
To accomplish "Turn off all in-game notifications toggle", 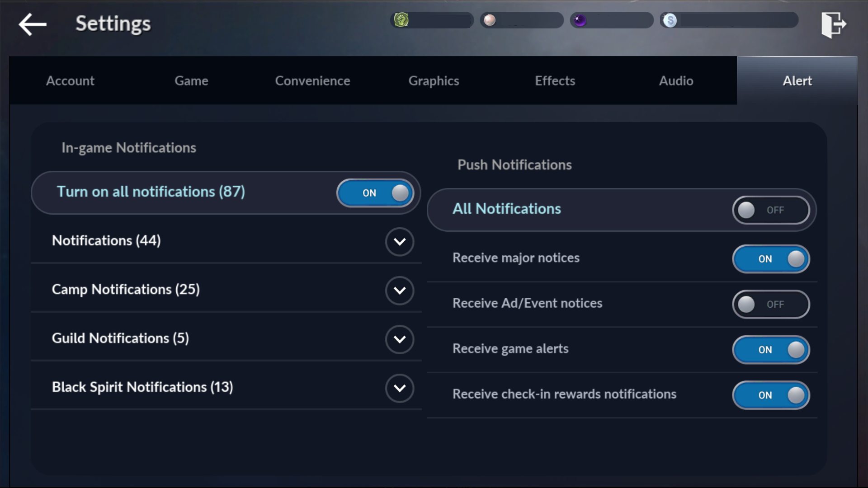I will 375,193.
